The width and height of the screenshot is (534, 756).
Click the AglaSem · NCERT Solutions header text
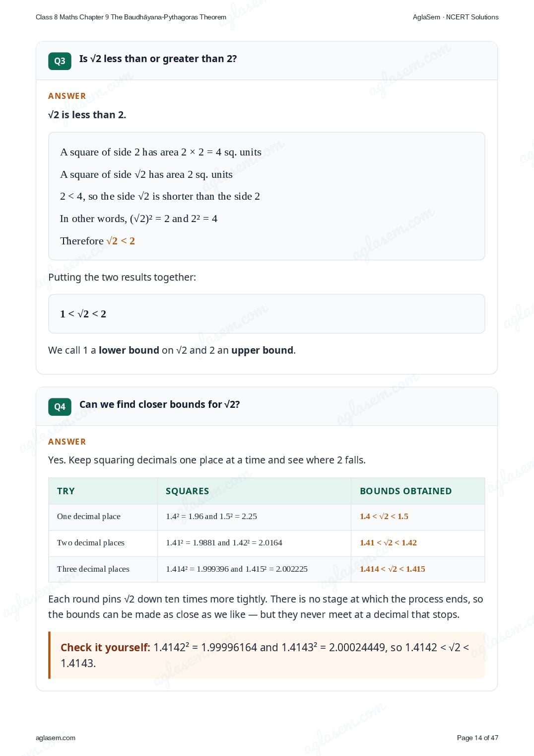[456, 17]
